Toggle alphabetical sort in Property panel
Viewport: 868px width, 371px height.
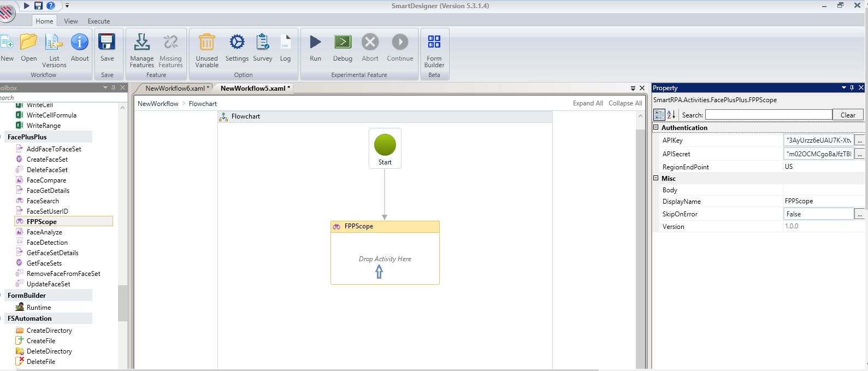click(671, 115)
